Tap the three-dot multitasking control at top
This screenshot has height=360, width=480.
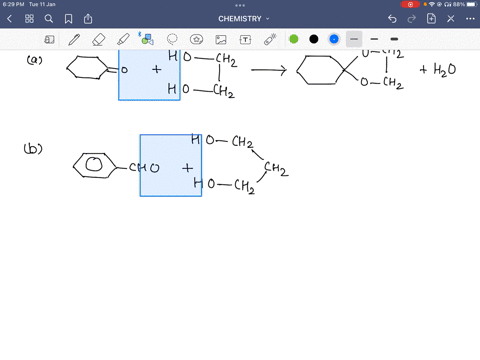coord(240,5)
